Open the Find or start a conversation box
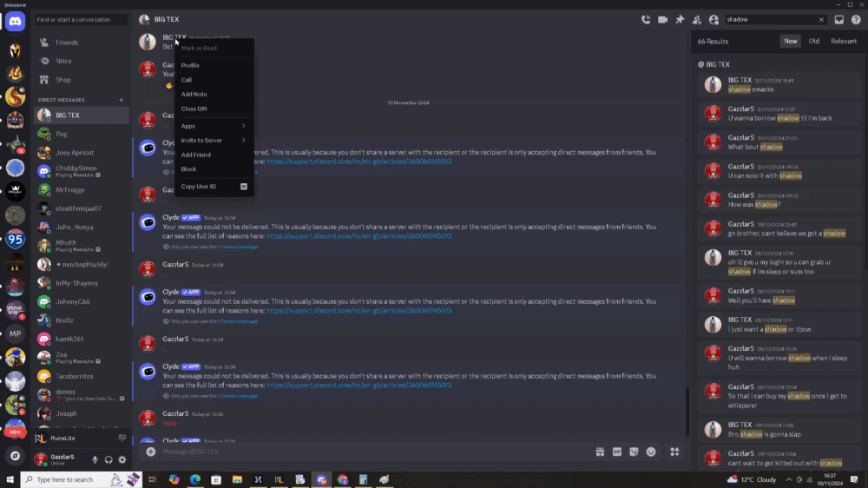Viewport: 868px width, 488px height. coord(81,19)
